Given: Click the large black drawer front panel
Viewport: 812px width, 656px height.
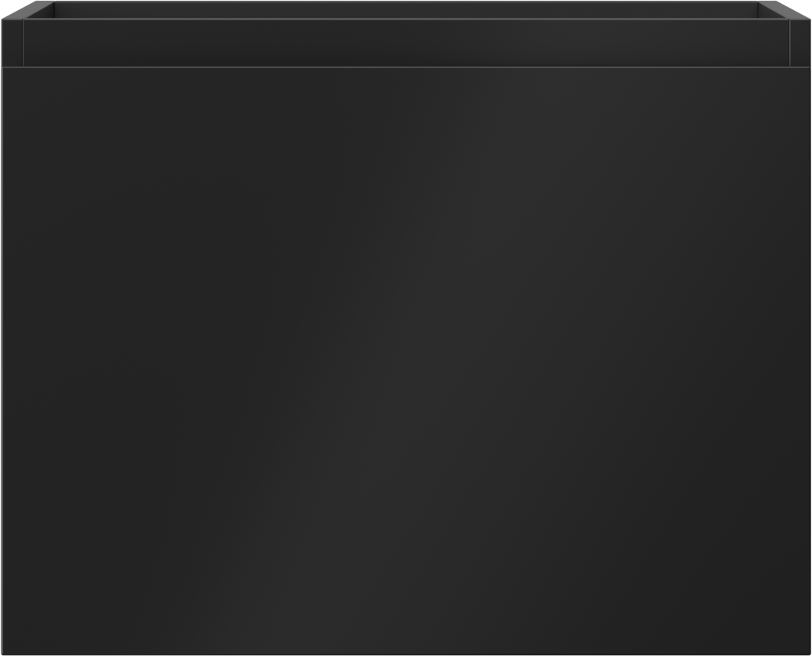Looking at the screenshot, I should coord(406,361).
